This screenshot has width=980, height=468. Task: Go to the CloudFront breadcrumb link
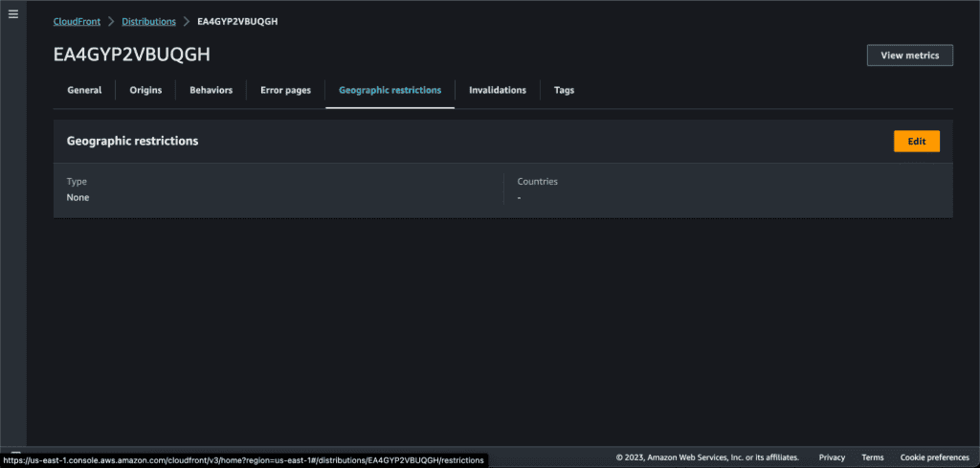click(77, 21)
